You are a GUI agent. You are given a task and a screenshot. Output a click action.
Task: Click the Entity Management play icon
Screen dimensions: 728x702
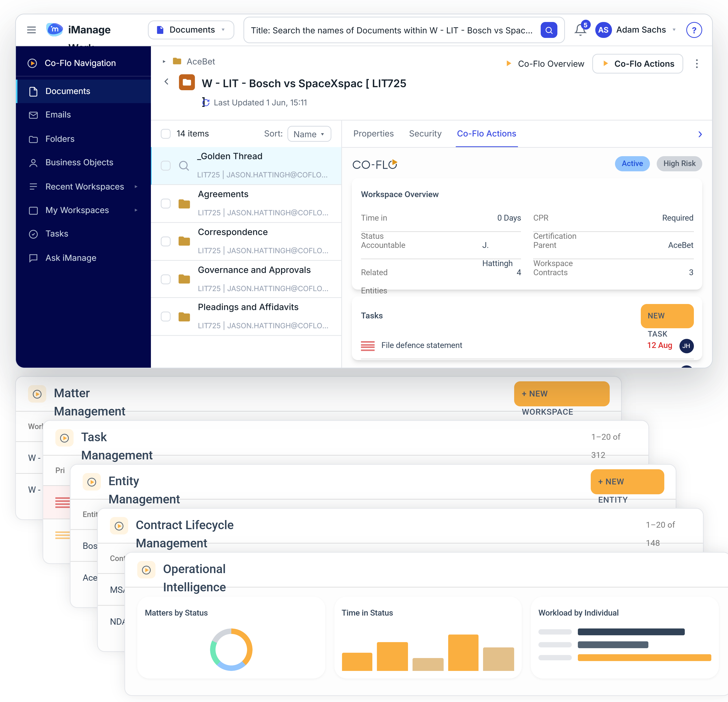[x=92, y=482]
